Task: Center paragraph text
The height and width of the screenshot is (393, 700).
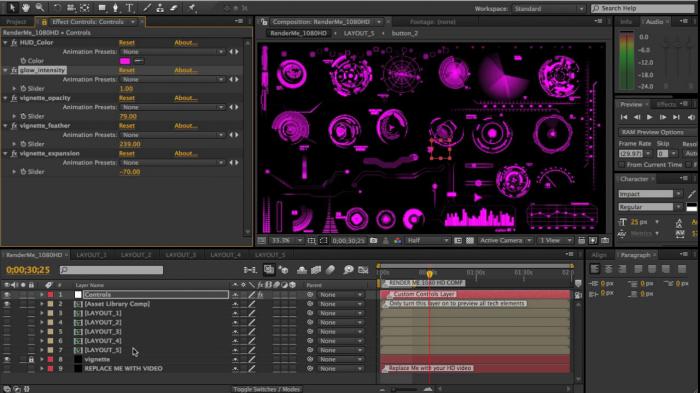Action: pyautogui.click(x=608, y=268)
